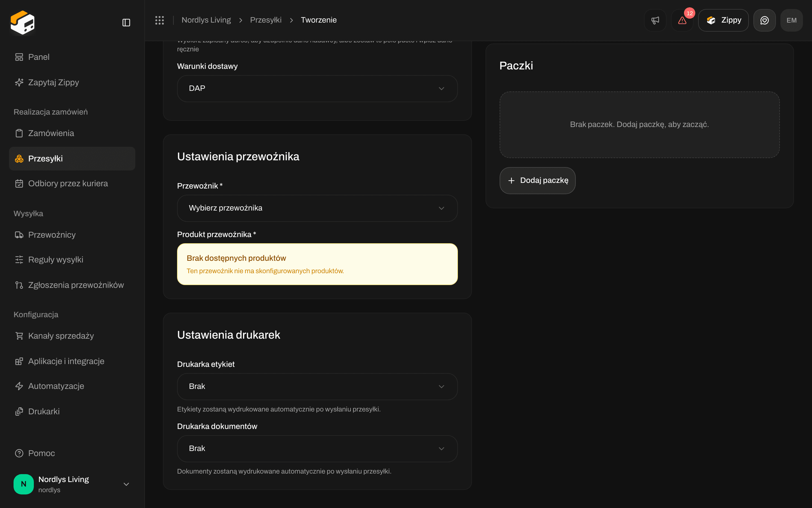The image size is (812, 508).
Task: Click the Przesyłki boxes icon
Action: tap(19, 159)
